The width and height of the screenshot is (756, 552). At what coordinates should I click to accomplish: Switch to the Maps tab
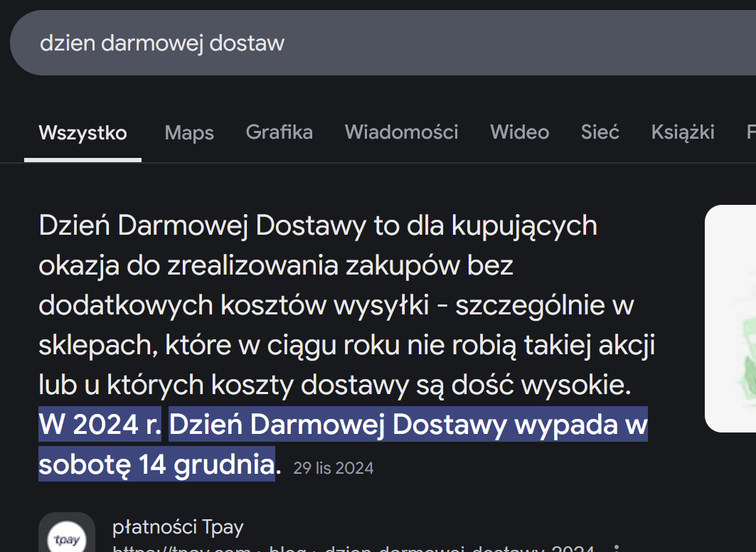[189, 132]
